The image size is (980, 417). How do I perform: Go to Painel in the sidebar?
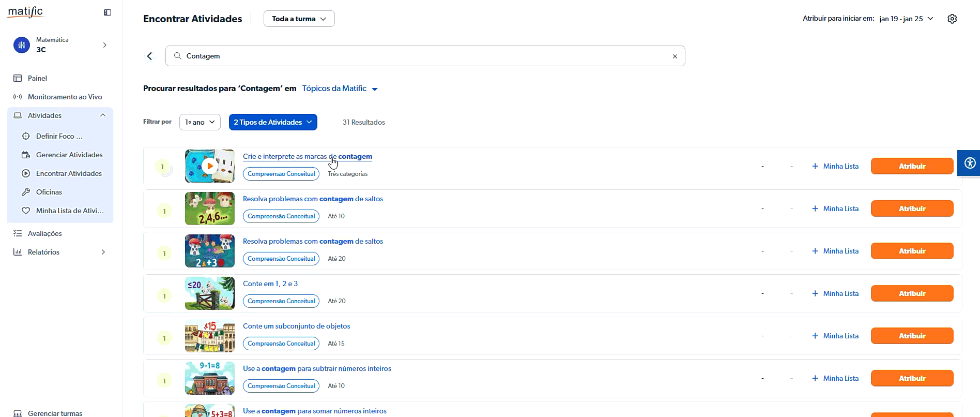click(37, 78)
